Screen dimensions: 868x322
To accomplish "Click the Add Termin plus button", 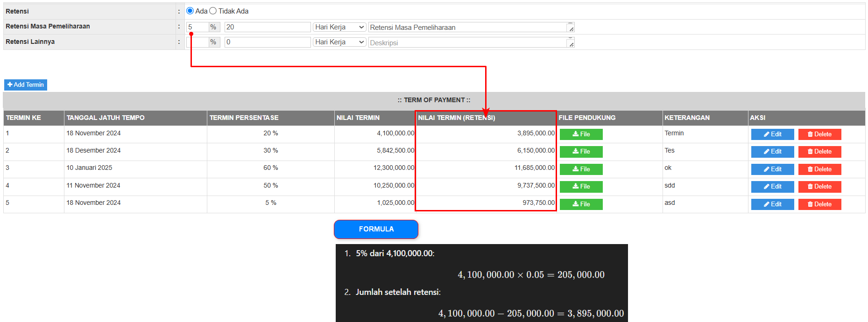I will pos(26,85).
